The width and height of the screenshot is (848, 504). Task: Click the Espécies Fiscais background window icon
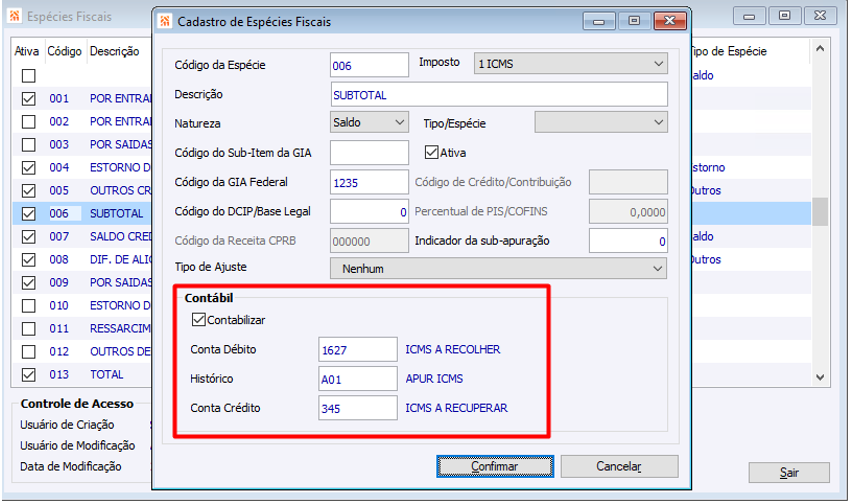click(15, 16)
